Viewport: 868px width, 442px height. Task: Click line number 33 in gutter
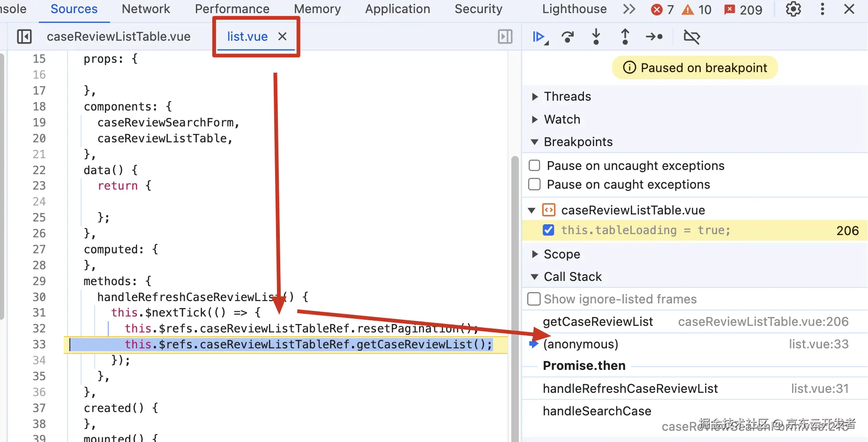click(x=39, y=345)
